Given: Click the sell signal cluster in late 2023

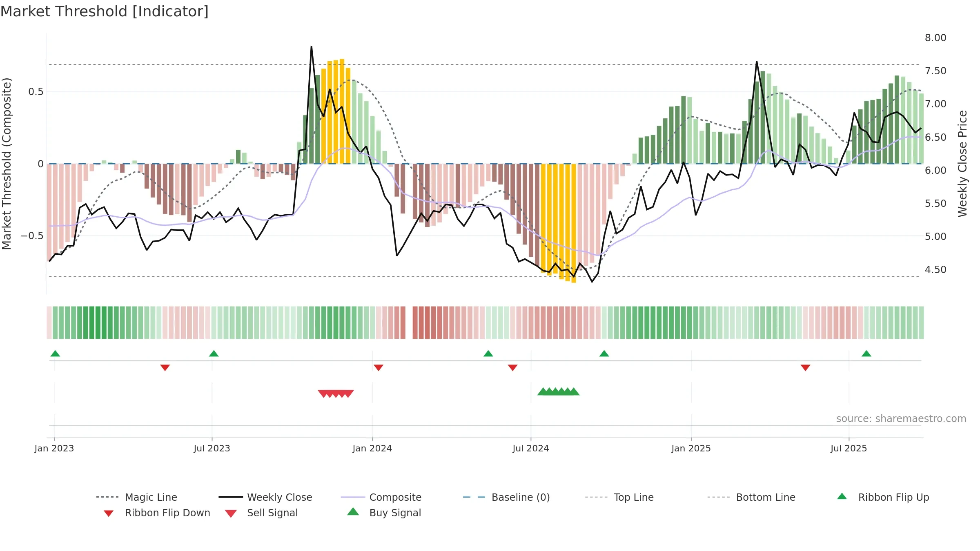Looking at the screenshot, I should click(336, 394).
